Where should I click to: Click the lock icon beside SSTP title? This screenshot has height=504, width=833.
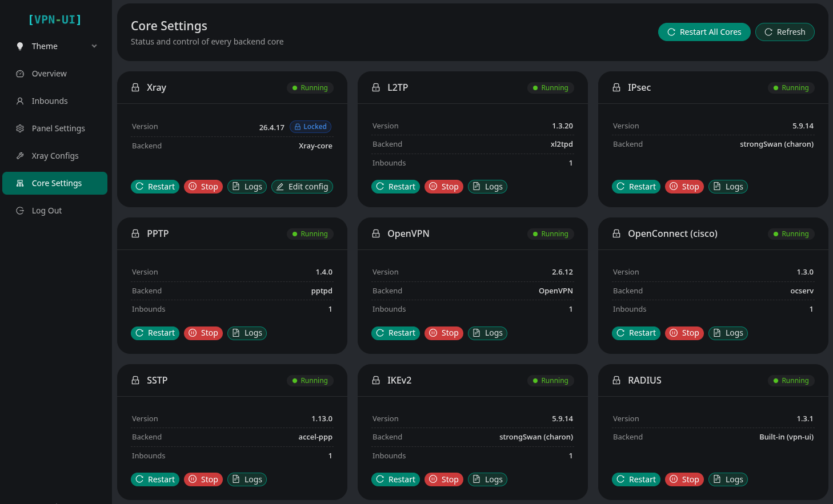tap(135, 380)
